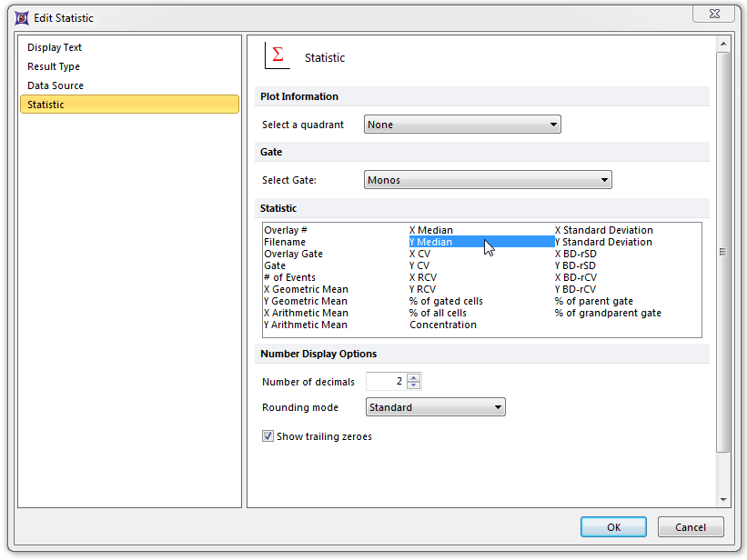
Task: Open the Rounding mode dropdown
Action: pos(435,407)
